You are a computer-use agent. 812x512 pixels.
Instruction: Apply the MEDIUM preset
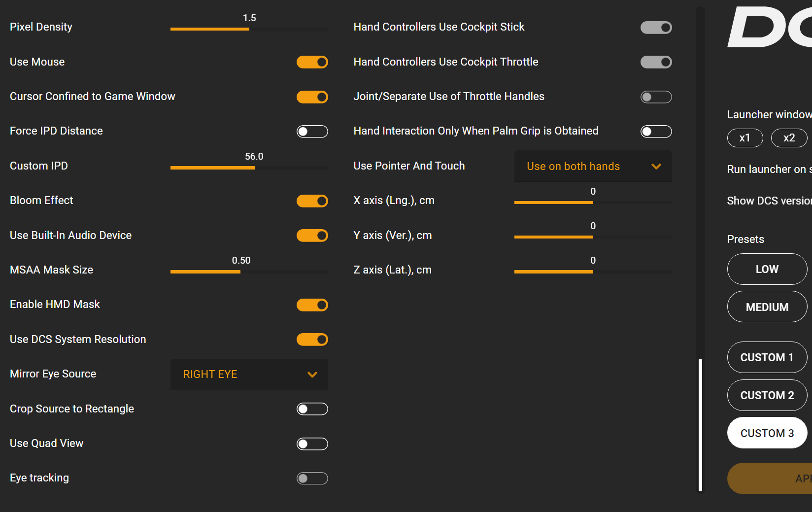pyautogui.click(x=767, y=307)
